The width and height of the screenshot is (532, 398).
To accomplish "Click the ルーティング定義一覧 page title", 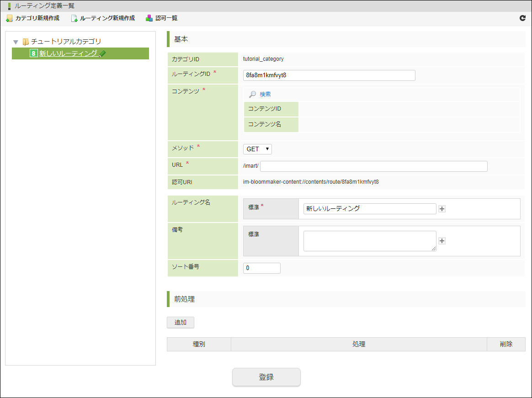I will coord(44,6).
